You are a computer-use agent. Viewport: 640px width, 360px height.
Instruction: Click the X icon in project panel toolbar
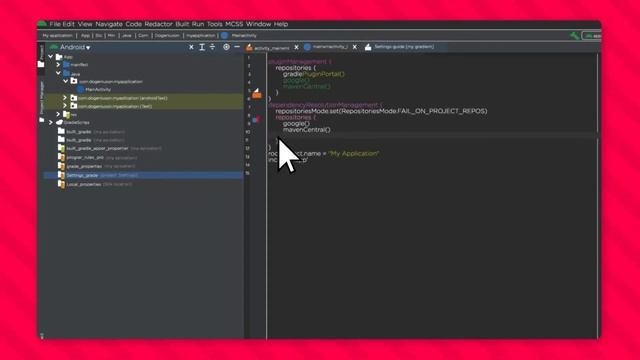191,47
